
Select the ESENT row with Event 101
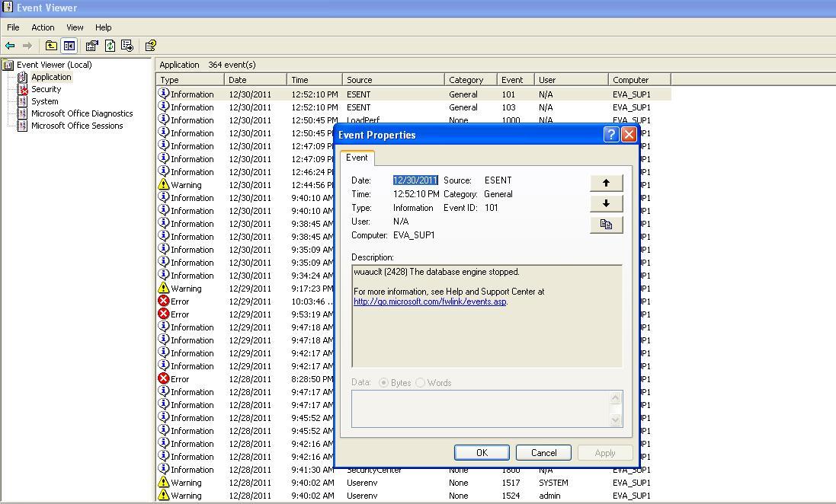[x=413, y=94]
